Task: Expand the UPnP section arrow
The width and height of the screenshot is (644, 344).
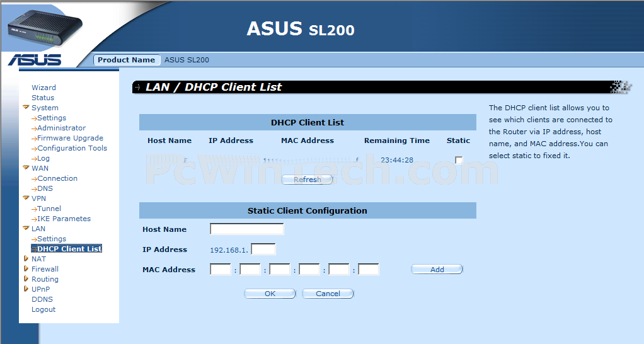Action: pyautogui.click(x=26, y=289)
